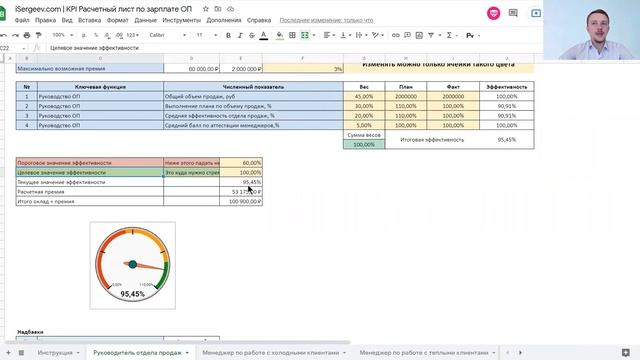Viewport: 640px width, 360px height.
Task: Open the font size 11 dropdown
Action: (x=207, y=36)
